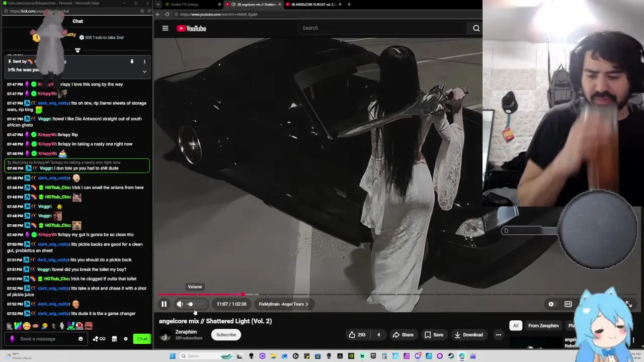644x362 pixels.
Task: Zoom icon in Kick window address bar
Action: pos(142,11)
